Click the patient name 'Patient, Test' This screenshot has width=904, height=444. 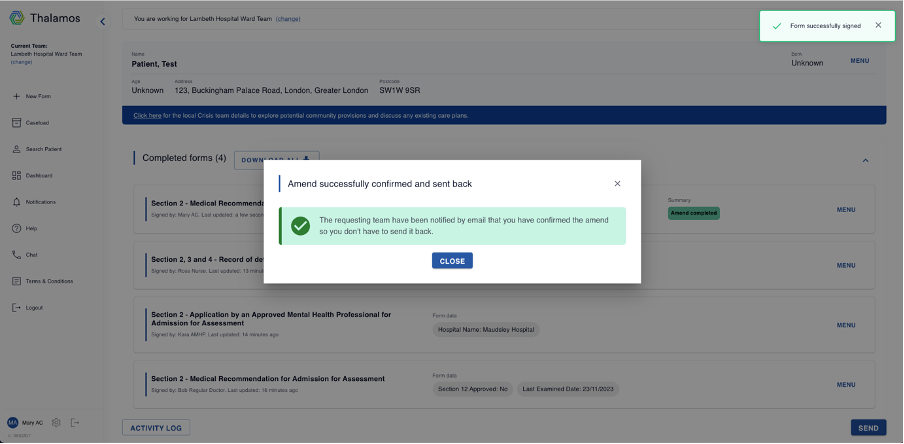[154, 64]
